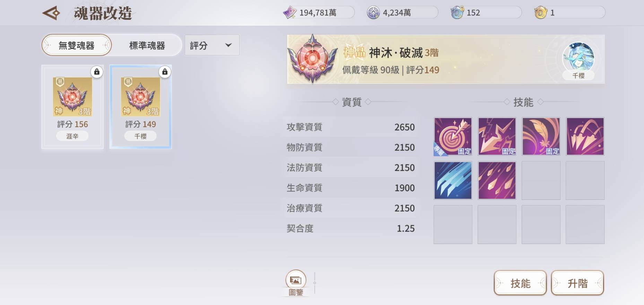Open the 評分 sort dropdown
Viewport: 644px width, 305px height.
(x=212, y=45)
